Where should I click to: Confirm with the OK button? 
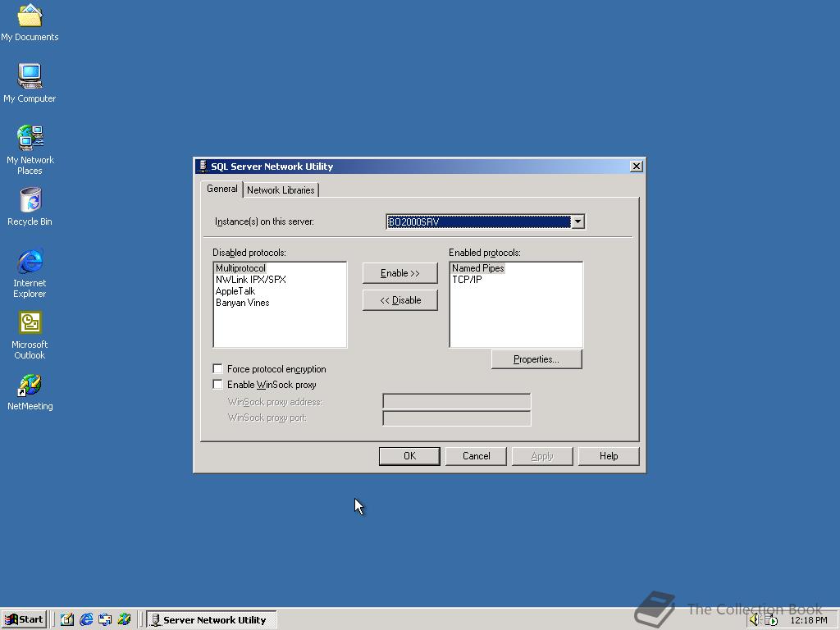pos(409,456)
